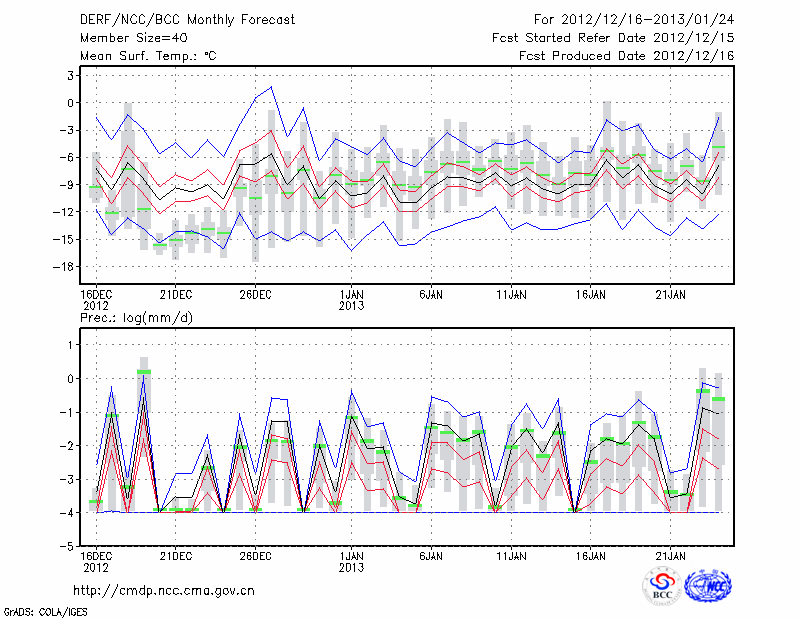Click 1JAN 2013 on the temperature chart axis
Screen dimensions: 800x618
(x=351, y=300)
